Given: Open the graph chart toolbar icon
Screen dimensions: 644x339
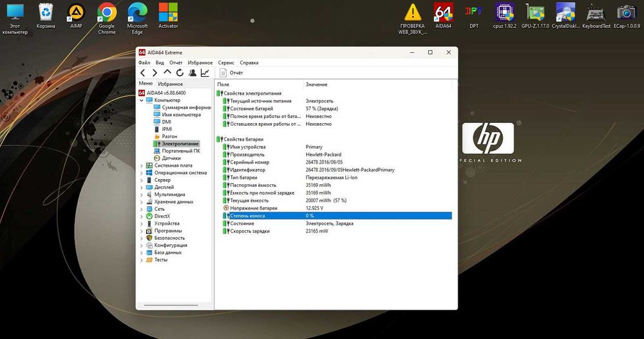Looking at the screenshot, I should click(x=205, y=73).
